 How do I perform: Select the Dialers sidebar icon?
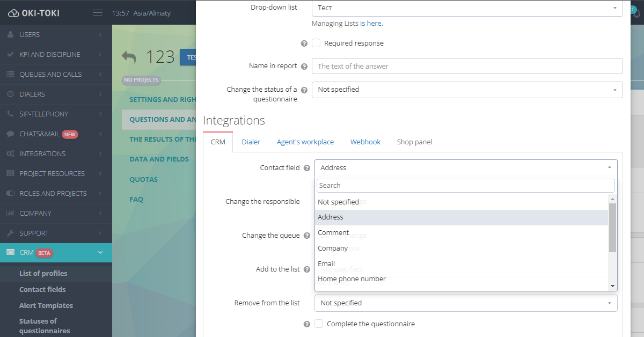click(x=32, y=94)
